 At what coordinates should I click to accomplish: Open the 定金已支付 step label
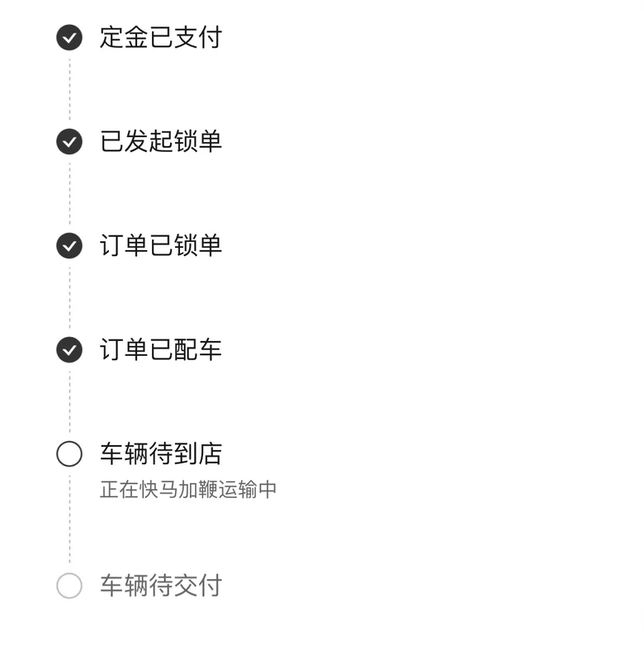click(161, 37)
